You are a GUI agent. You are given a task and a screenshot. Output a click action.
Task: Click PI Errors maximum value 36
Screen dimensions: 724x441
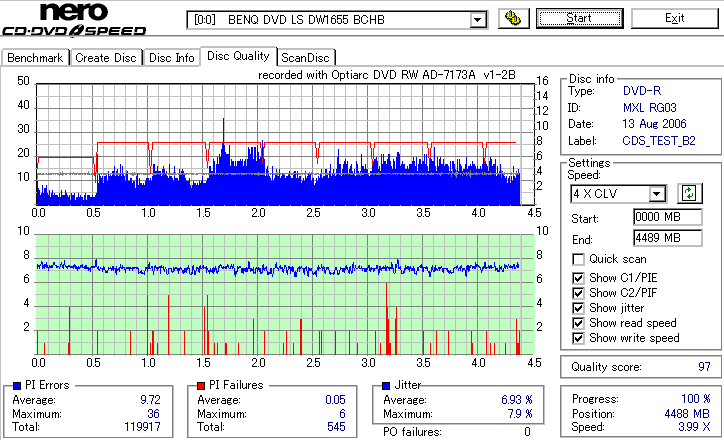pos(153,414)
